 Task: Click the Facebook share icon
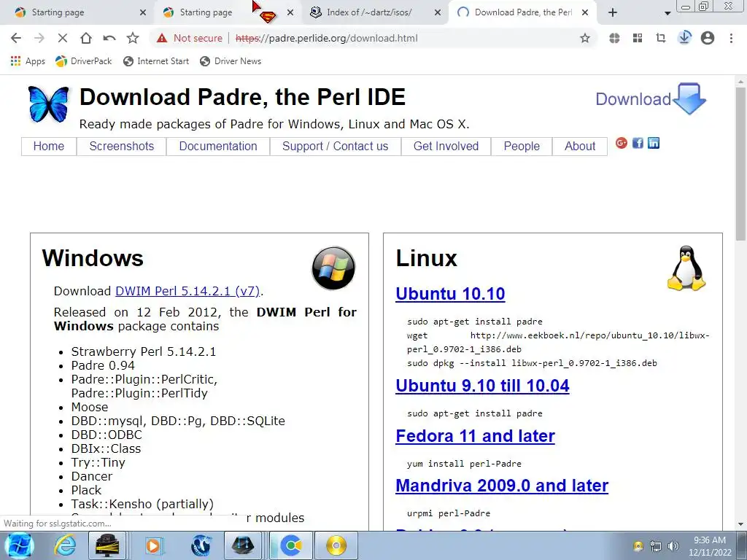[638, 143]
